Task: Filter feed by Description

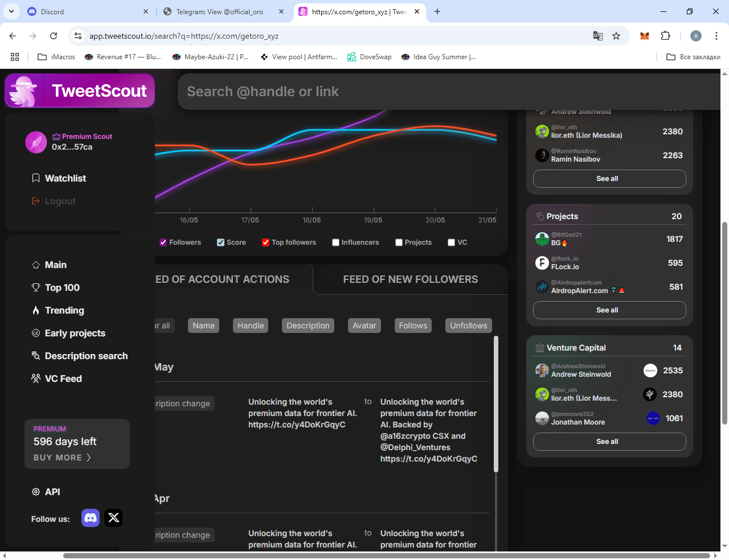Action: point(308,326)
